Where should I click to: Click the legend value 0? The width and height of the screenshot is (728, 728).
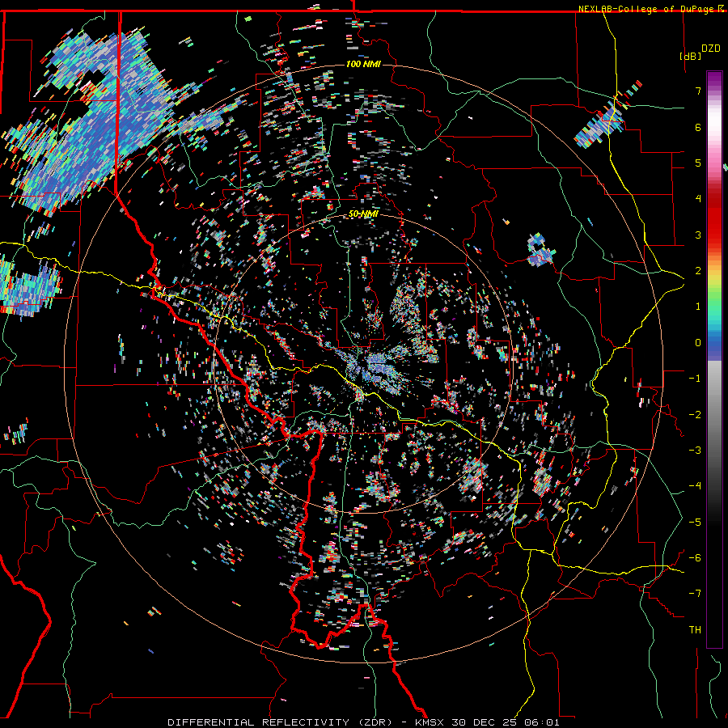click(x=698, y=343)
